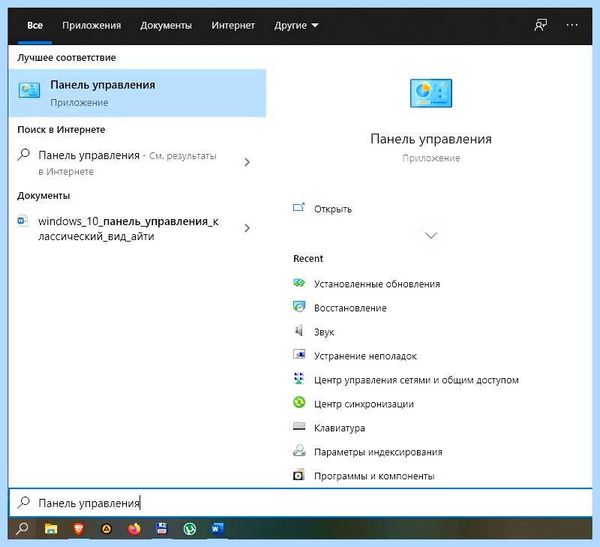Viewport: 600px width, 547px height.
Task: Open Центр управления сетями и общим доступом
Action: tap(416, 380)
